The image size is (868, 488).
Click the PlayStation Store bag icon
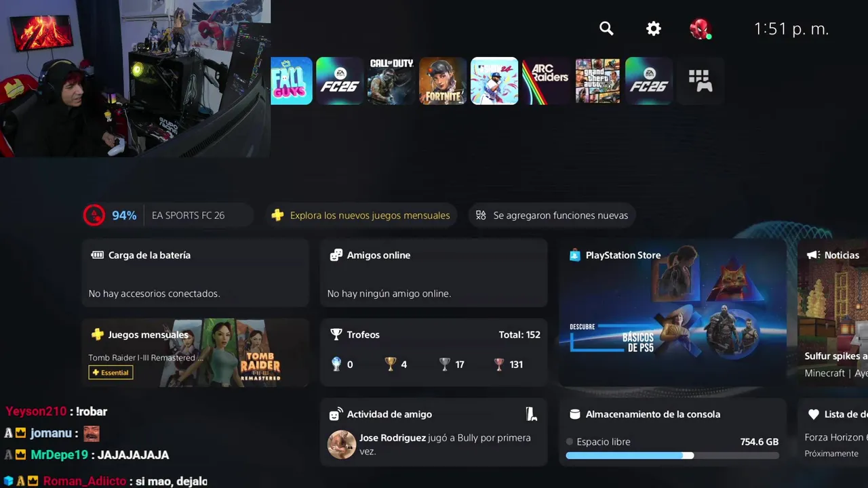575,256
